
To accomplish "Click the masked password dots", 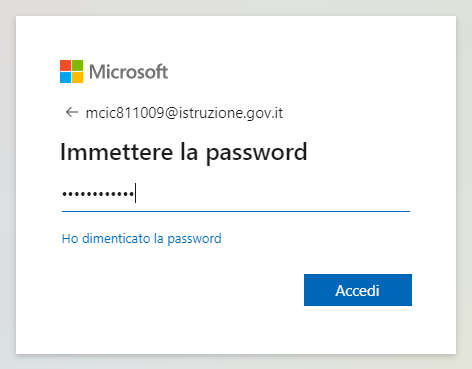I will point(98,193).
